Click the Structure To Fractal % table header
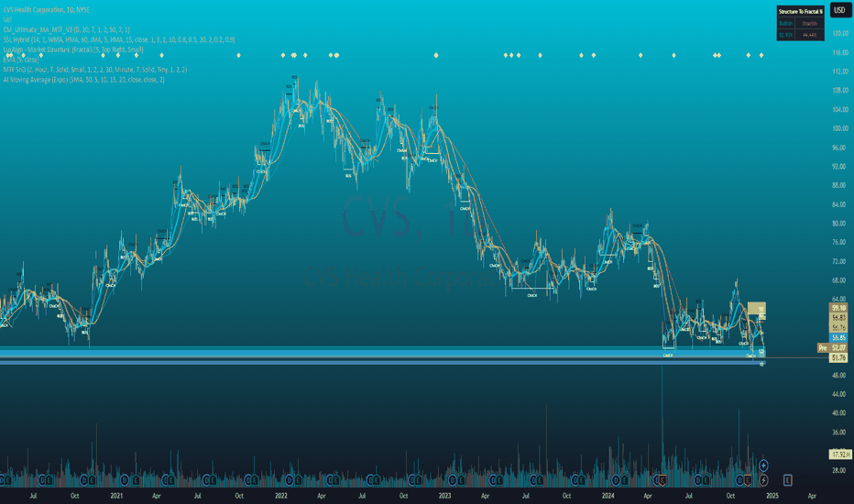 (x=800, y=11)
